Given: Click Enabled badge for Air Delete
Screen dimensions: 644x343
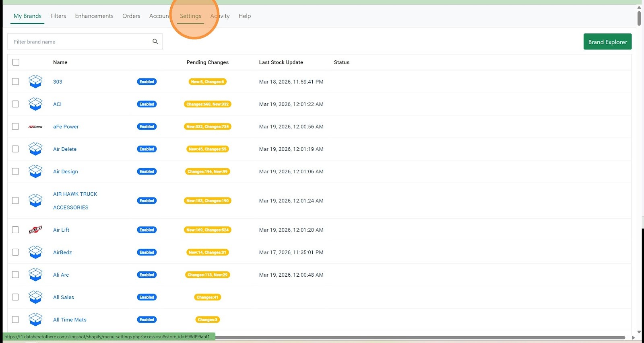Looking at the screenshot, I should click(147, 149).
